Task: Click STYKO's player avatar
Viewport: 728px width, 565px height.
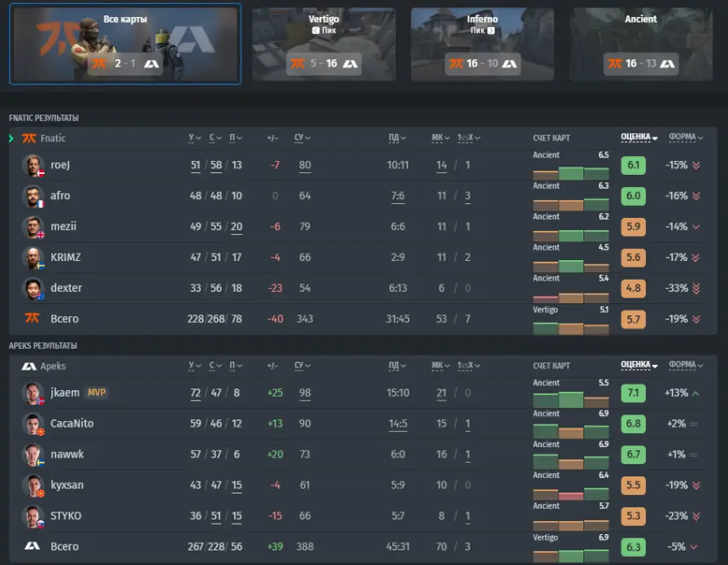Action: tap(33, 515)
